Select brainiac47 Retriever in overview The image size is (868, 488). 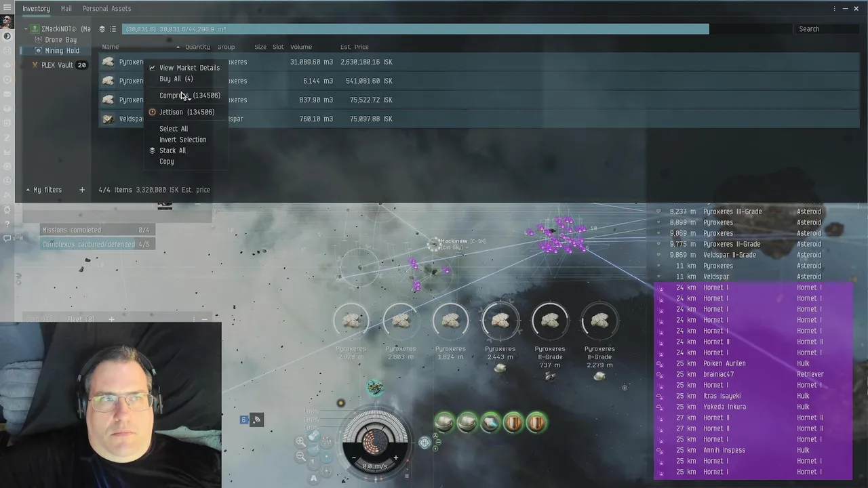[x=753, y=374]
